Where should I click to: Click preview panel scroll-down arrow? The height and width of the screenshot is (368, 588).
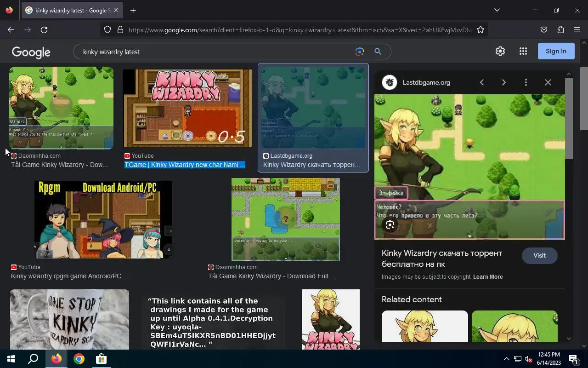coord(569,338)
